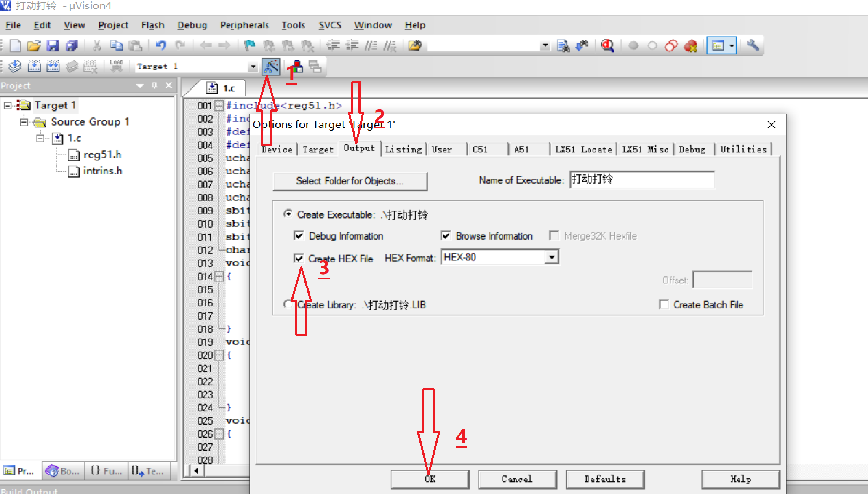The image size is (868, 494).
Task: Open the Target 1 selection dropdown
Action: click(x=252, y=66)
